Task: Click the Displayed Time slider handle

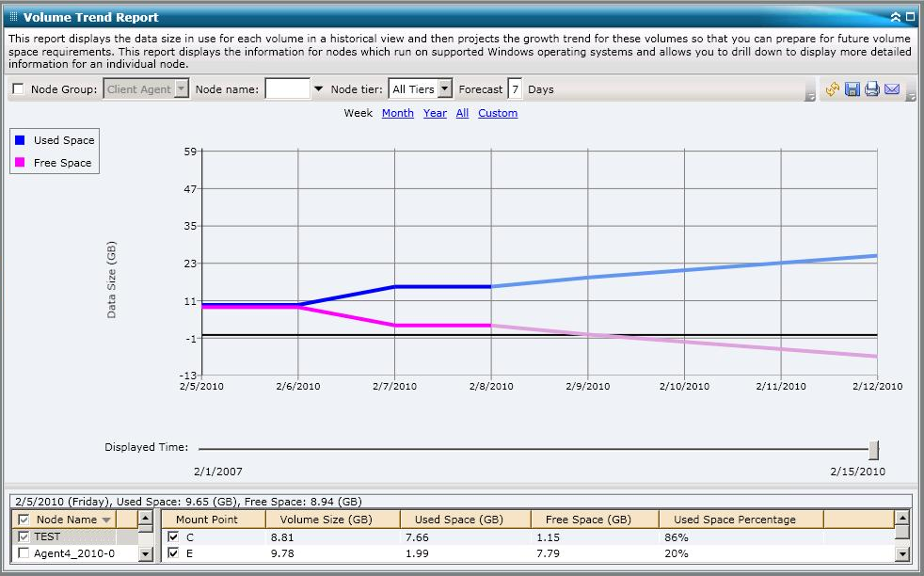Action: (x=874, y=449)
